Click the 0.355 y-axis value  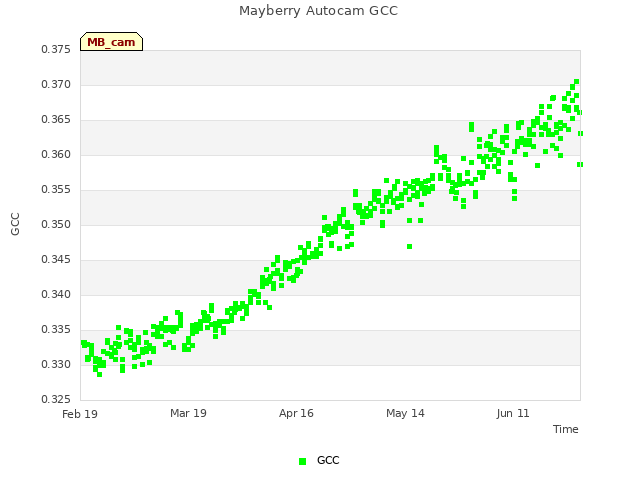coord(56,190)
